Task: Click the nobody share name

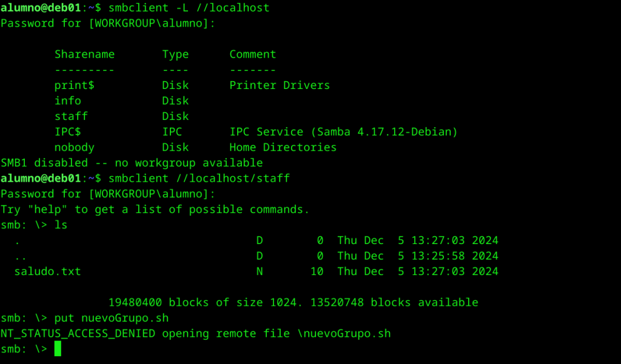Action: [75, 147]
